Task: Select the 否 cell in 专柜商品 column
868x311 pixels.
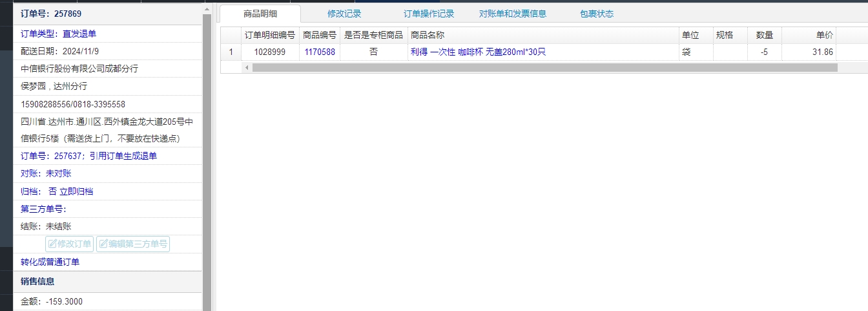Action: 373,52
